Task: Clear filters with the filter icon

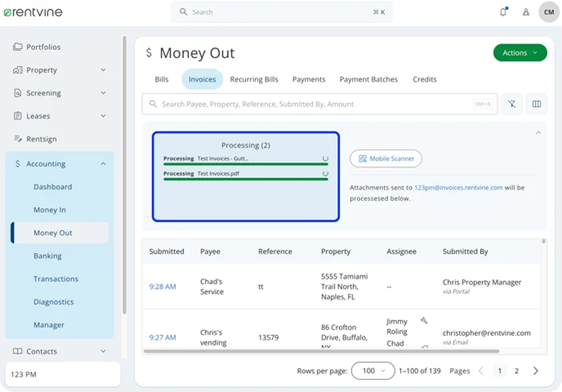Action: (512, 104)
